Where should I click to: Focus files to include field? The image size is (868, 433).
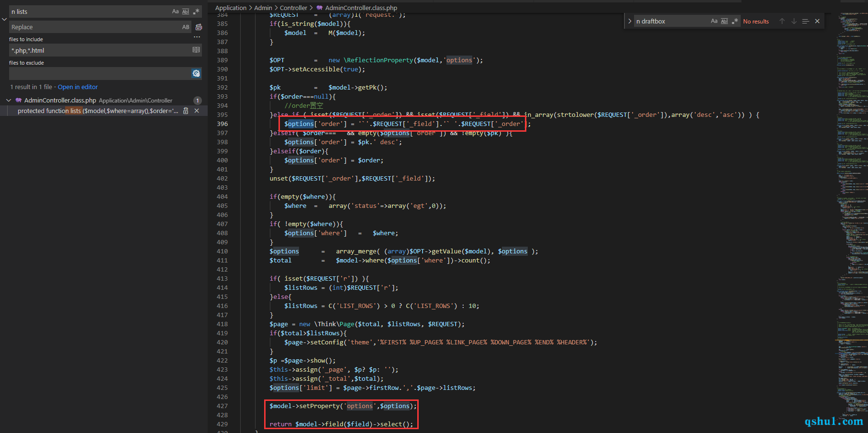click(x=100, y=50)
